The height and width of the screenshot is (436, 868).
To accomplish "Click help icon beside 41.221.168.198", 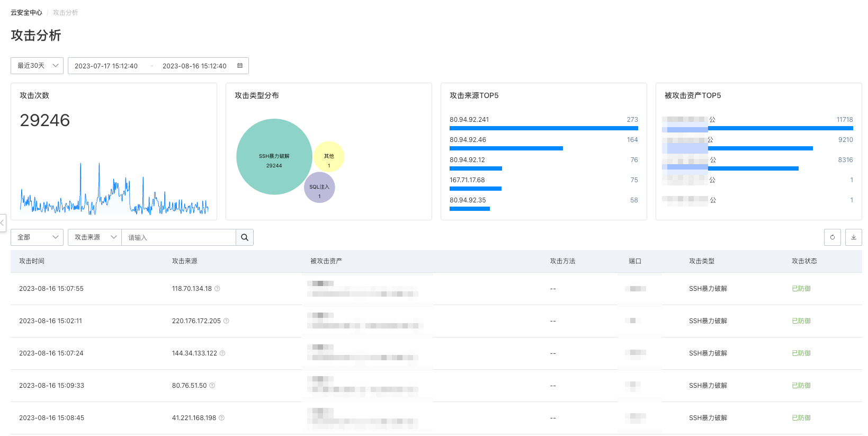I will pos(222,418).
